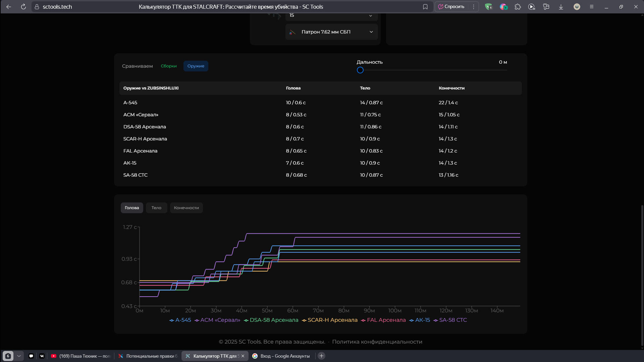The height and width of the screenshot is (362, 644).
Task: Toggle FAL Арсенала legend entry
Action: pos(383,320)
